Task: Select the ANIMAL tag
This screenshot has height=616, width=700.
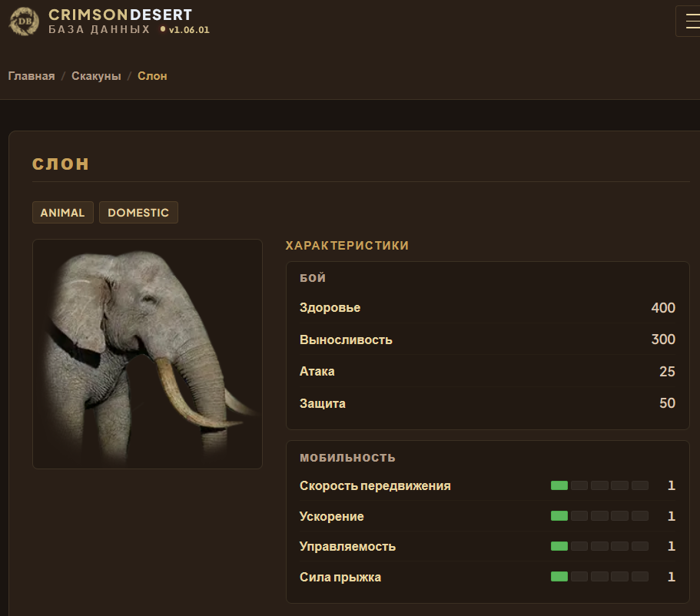Action: [62, 213]
